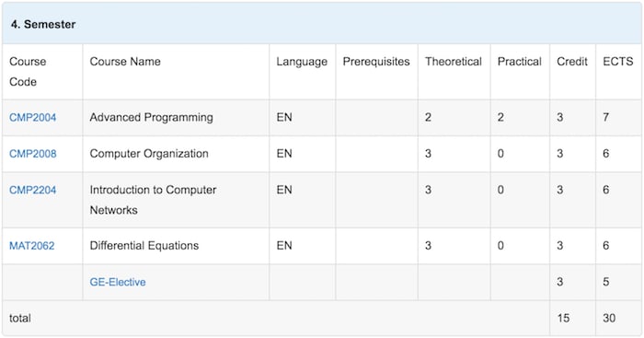Open the CMP2004 course link
Image resolution: width=644 pixels, height=338 pixels.
(x=32, y=118)
